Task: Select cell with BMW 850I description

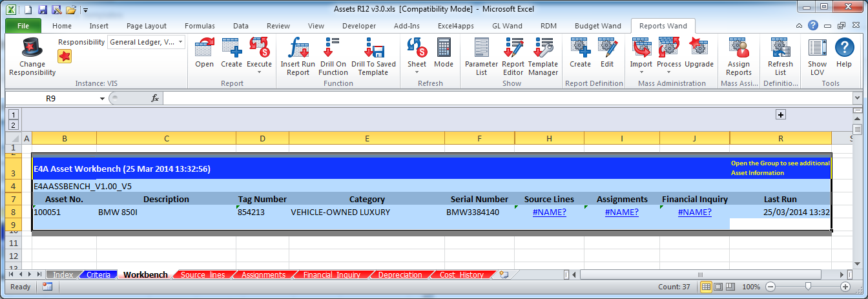Action: coord(166,212)
